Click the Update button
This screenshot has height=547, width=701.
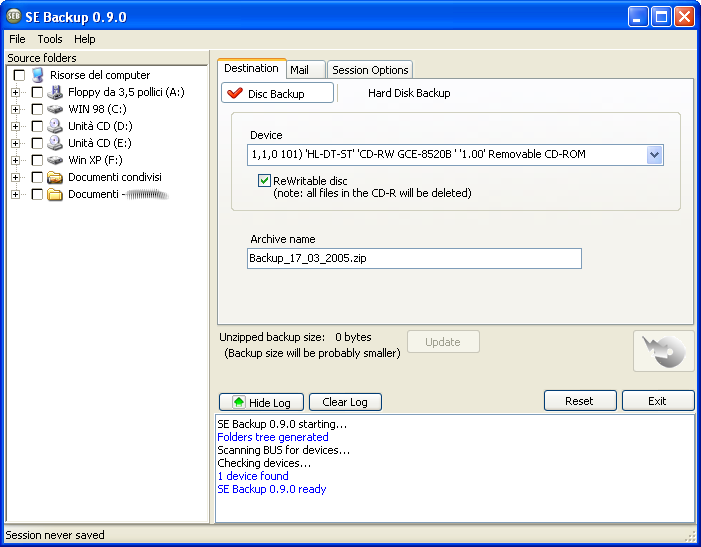(x=443, y=342)
